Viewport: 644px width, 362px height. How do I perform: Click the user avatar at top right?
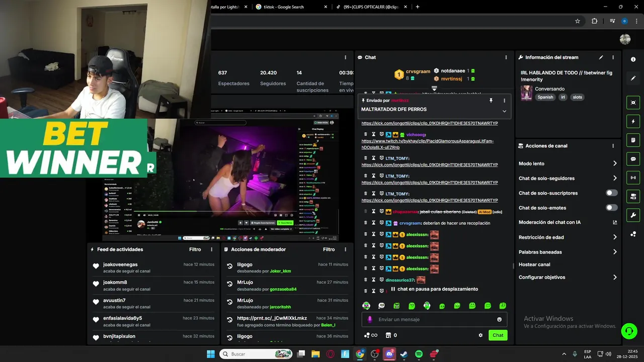(625, 39)
